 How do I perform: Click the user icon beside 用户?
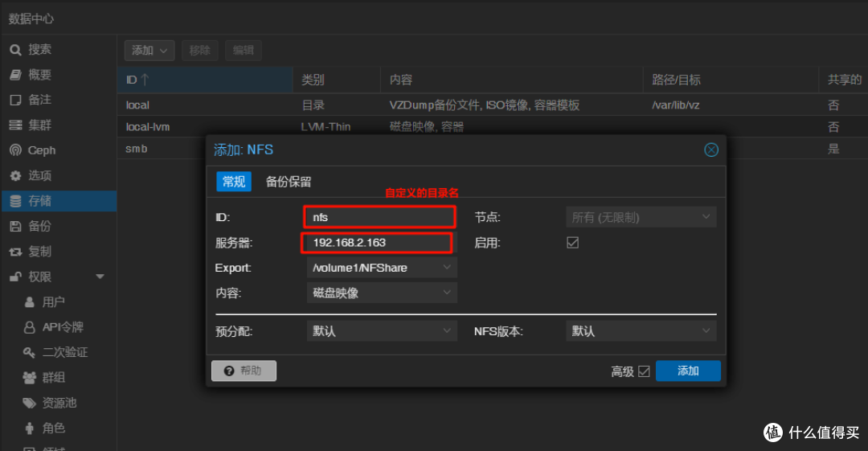coord(30,302)
